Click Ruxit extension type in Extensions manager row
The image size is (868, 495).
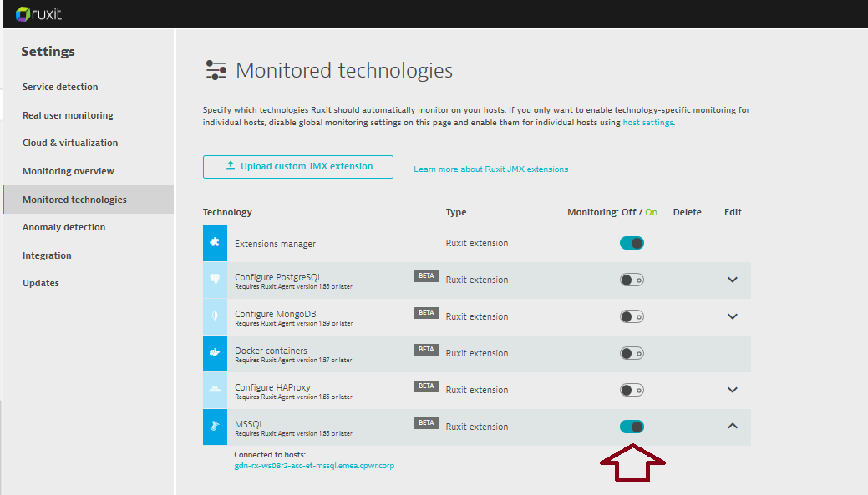coord(477,243)
